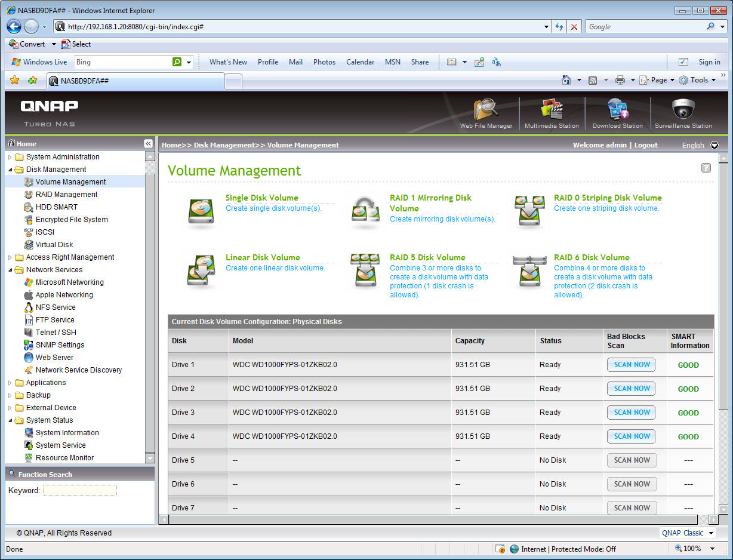Click the IE address bar
Viewport: 733px width, 560px height.
click(302, 27)
